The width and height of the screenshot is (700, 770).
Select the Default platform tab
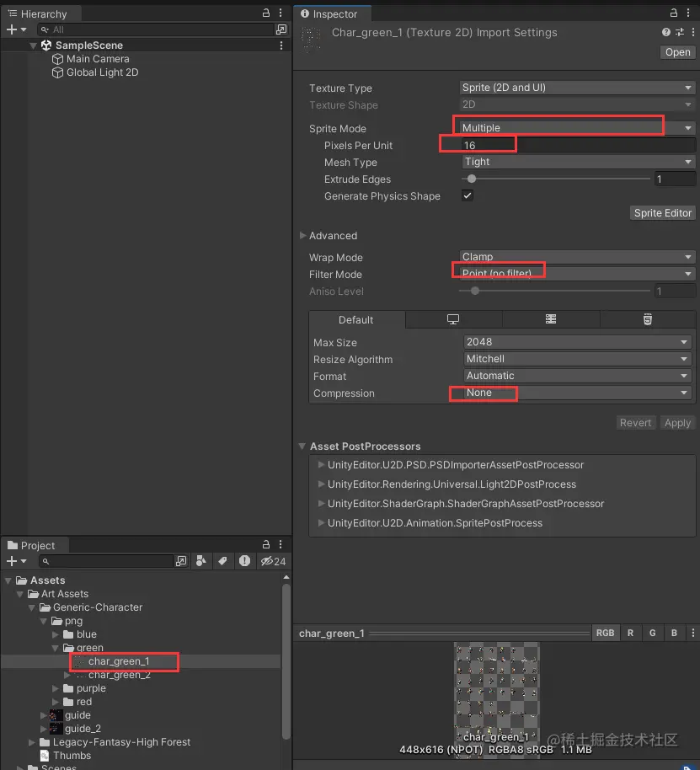tap(356, 319)
